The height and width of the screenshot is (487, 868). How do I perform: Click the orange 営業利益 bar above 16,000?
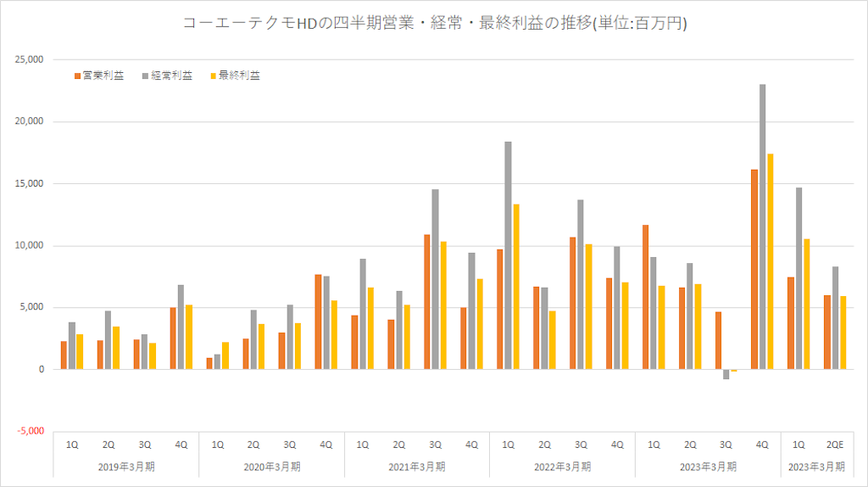pyautogui.click(x=754, y=269)
